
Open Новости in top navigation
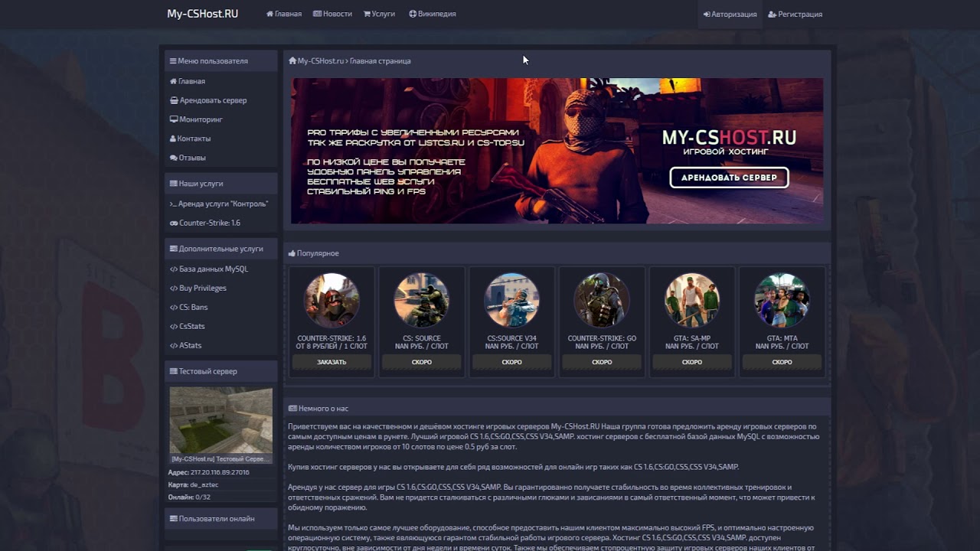[x=332, y=14]
